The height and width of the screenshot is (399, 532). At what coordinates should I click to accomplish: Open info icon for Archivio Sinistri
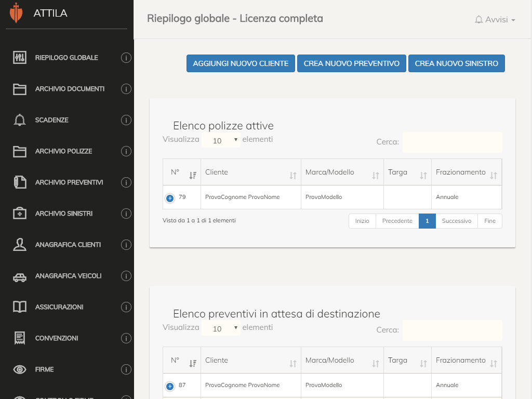pyautogui.click(x=126, y=214)
